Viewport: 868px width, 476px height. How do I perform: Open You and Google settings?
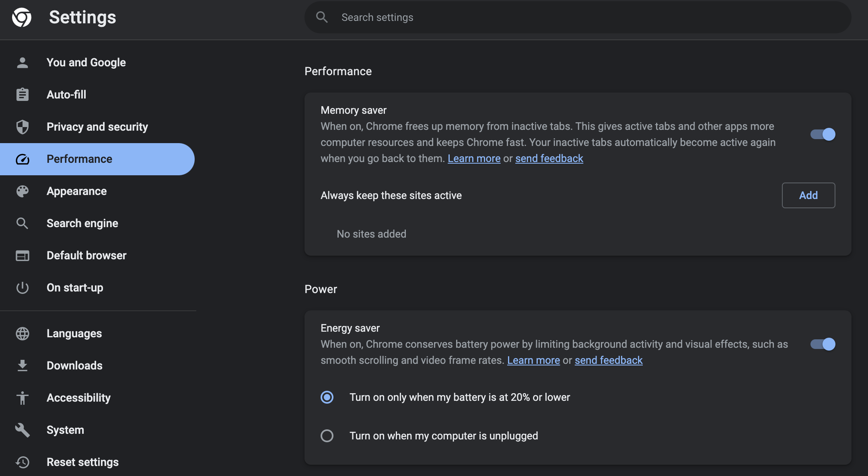(x=97, y=63)
